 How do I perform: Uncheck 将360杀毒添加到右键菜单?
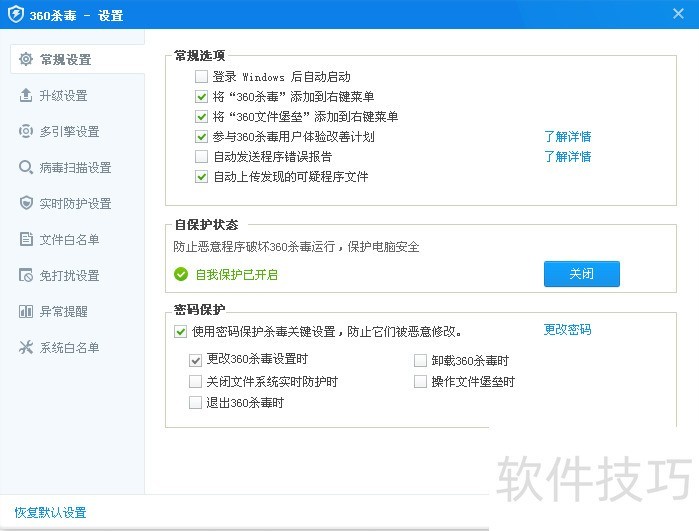tap(201, 97)
